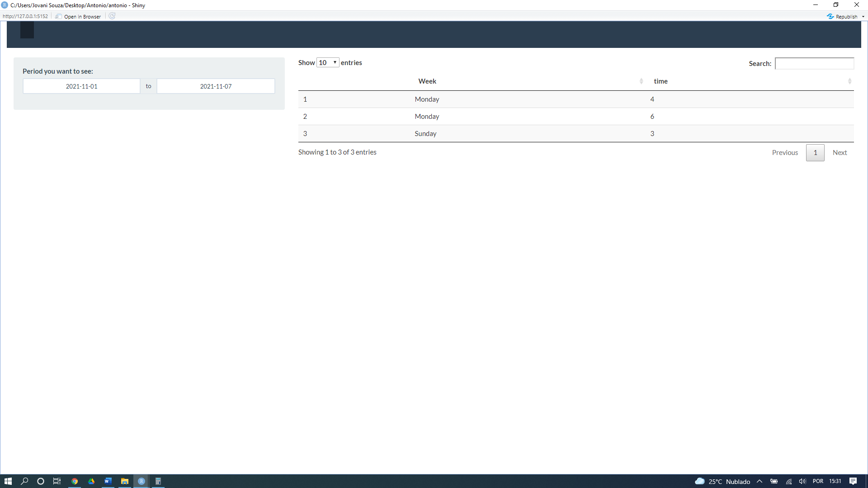Click the Wi-Fi network icon

(x=788, y=482)
